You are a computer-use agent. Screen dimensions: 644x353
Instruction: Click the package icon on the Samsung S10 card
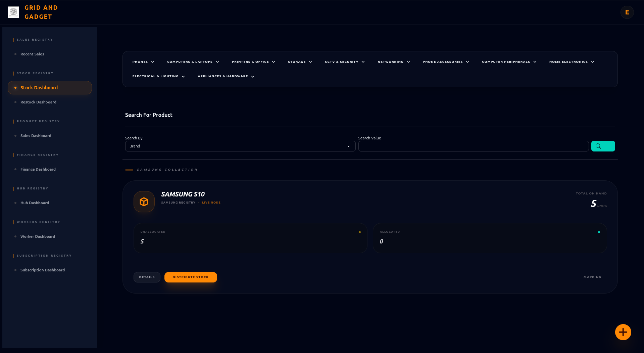click(144, 202)
